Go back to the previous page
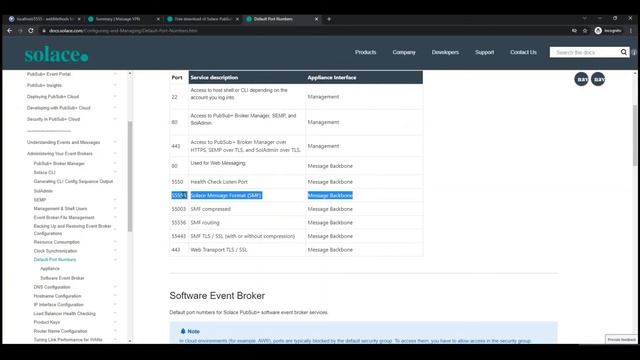This screenshot has height=360, width=640. [9, 31]
